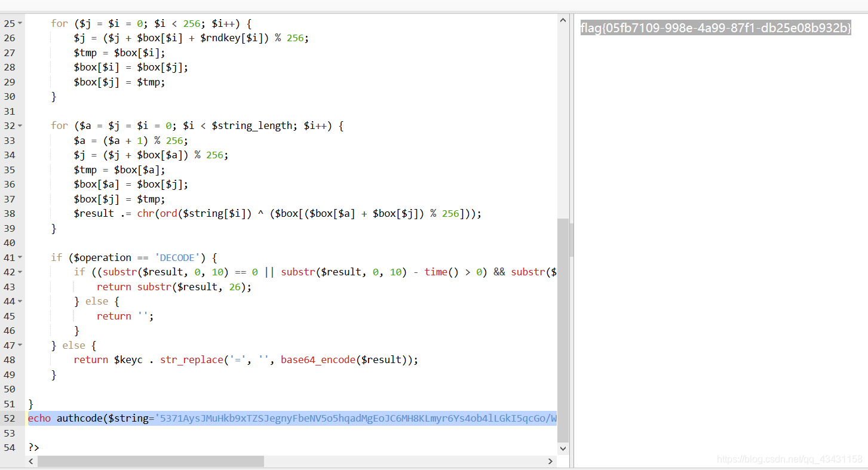Click '$box[$j] = $tmp;' on line 29
Screen dimensions: 868x470
[x=119, y=82]
